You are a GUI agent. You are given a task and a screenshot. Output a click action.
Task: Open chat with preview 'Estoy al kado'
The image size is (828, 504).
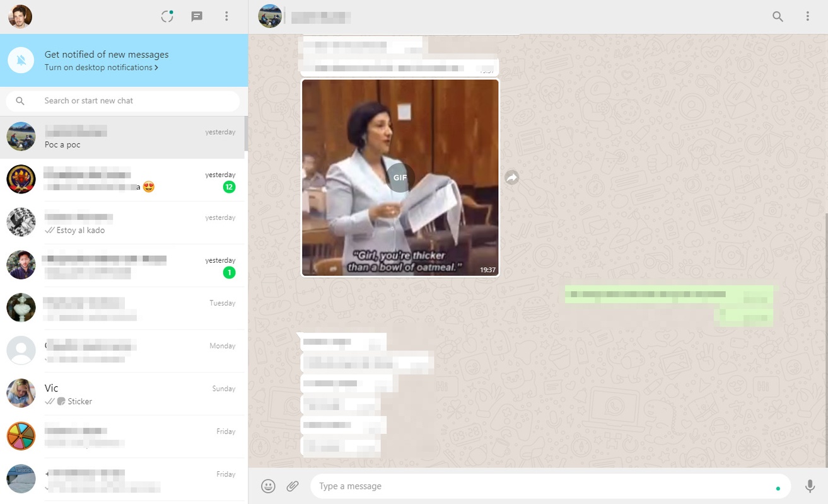tap(123, 222)
